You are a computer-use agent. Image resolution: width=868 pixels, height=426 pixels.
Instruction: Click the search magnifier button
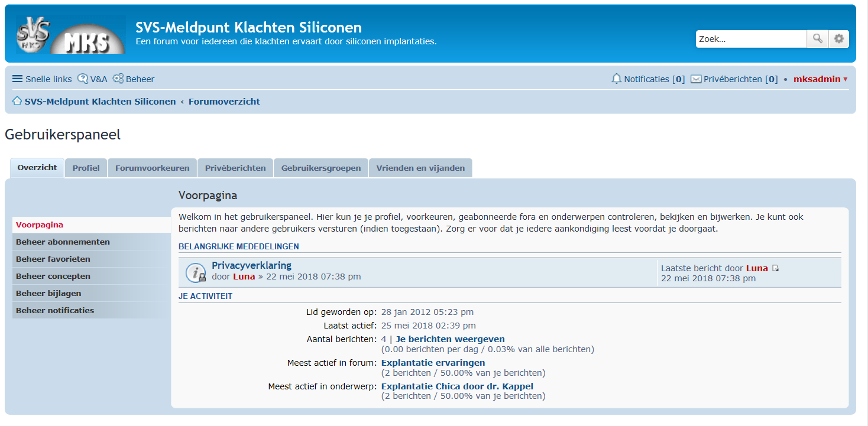pos(817,39)
